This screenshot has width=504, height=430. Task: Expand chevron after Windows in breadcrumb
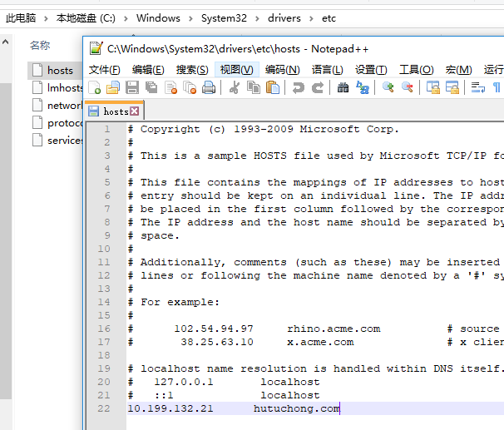[190, 18]
